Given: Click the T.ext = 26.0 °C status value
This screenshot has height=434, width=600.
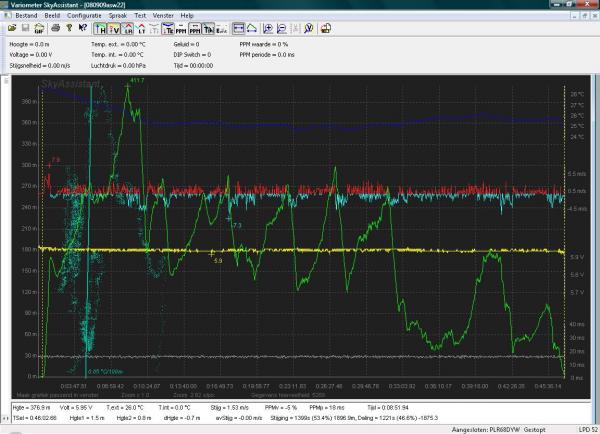Looking at the screenshot, I should click(x=125, y=408).
